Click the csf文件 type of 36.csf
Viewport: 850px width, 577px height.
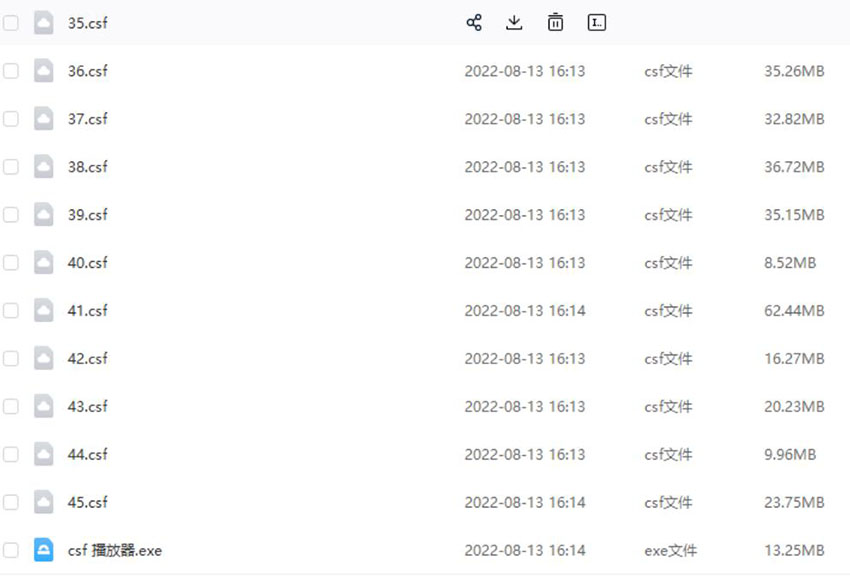[x=668, y=71]
